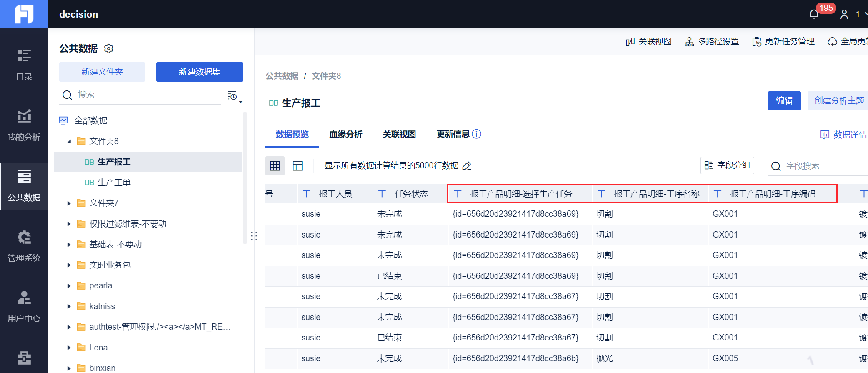The image size is (868, 373).
Task: Expand the 实时业务包 folder
Action: (69, 265)
